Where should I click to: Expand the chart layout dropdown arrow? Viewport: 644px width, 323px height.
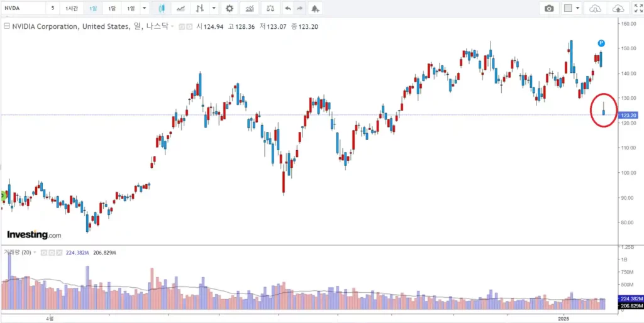(579, 8)
